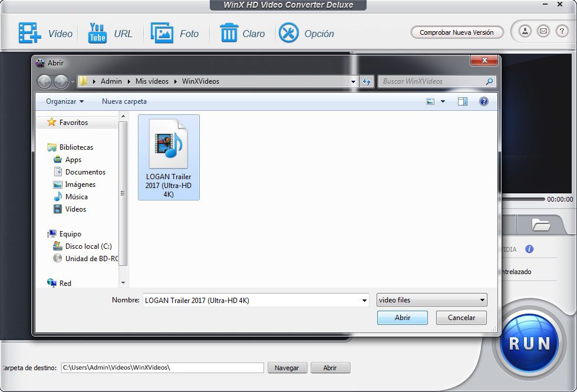
Task: Click the help question mark in dialog
Action: [x=484, y=101]
